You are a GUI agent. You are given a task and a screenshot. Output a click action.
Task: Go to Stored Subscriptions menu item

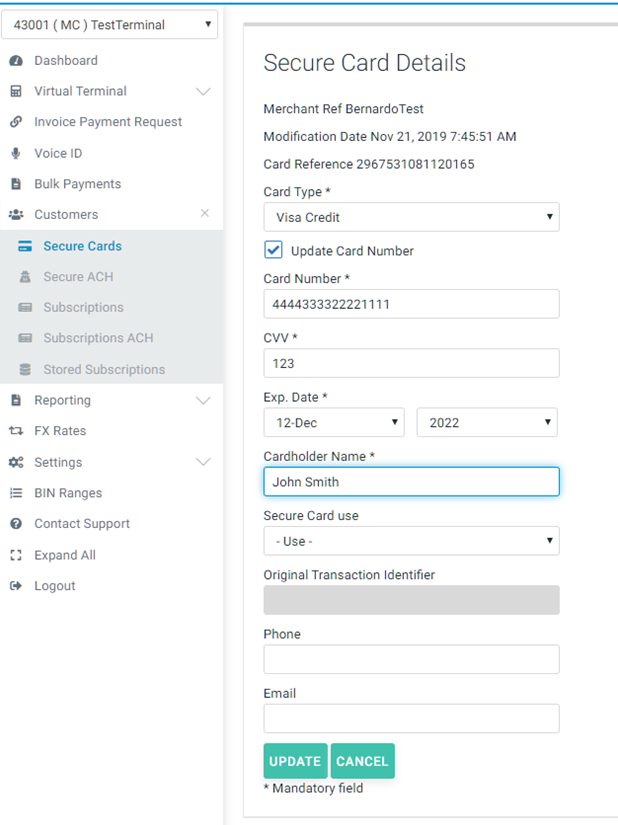point(104,370)
